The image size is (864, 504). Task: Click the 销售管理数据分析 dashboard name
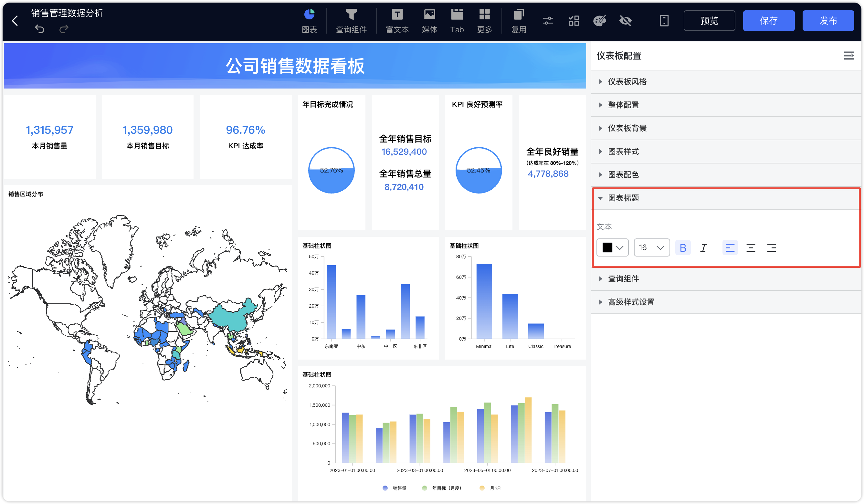67,13
